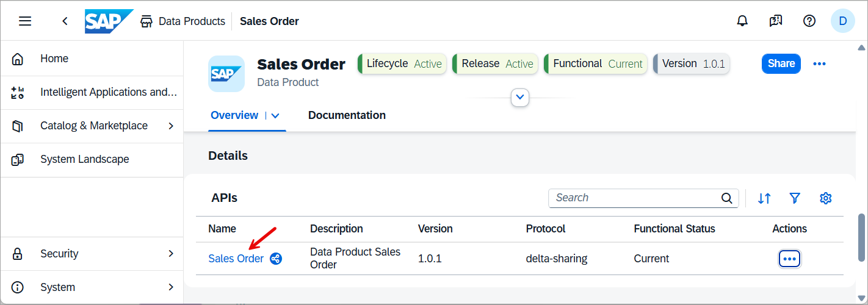The image size is (868, 305).
Task: Click the Lifecycle Active status badge
Action: point(402,63)
